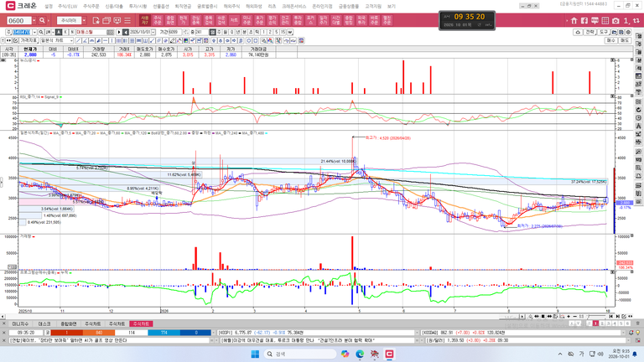
Task: Click the 241 bar count input field
Action: [201, 32]
